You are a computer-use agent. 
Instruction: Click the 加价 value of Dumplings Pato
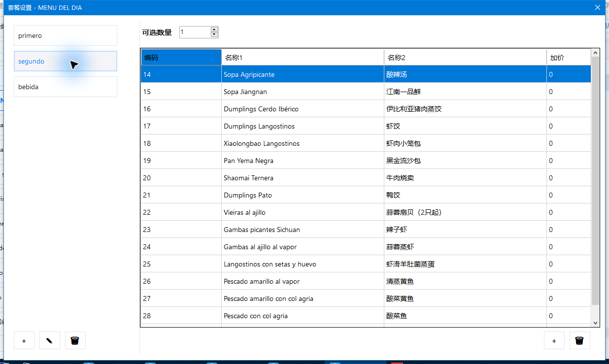[569, 195]
